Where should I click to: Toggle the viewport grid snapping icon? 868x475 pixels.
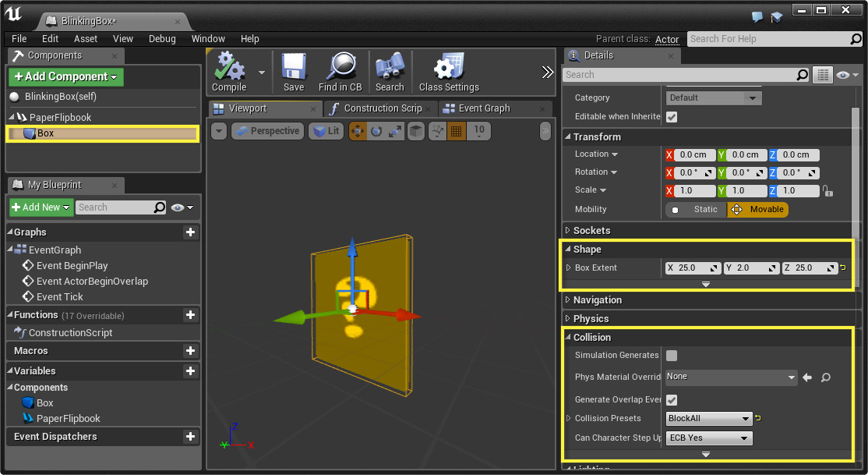tap(456, 131)
